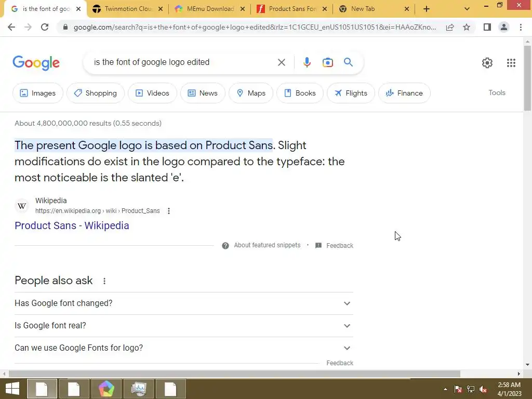Click the scroll down arrow
The image size is (532, 399).
click(527, 365)
